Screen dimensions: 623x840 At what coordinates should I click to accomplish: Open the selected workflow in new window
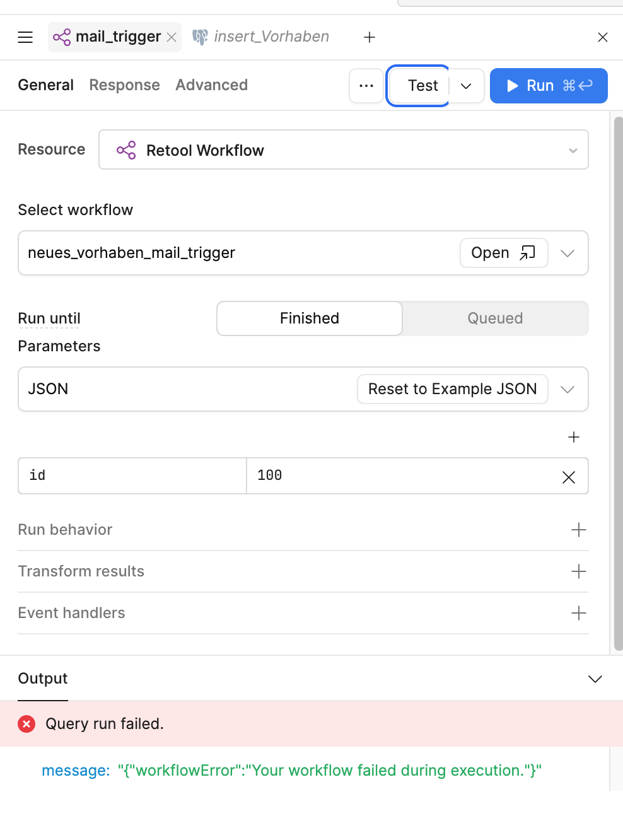(503, 253)
